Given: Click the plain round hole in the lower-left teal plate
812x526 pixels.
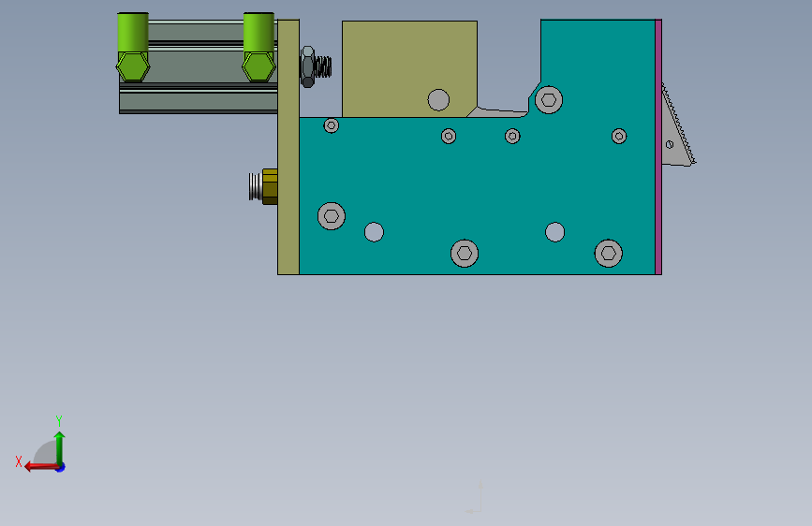Looking at the screenshot, I should (374, 232).
